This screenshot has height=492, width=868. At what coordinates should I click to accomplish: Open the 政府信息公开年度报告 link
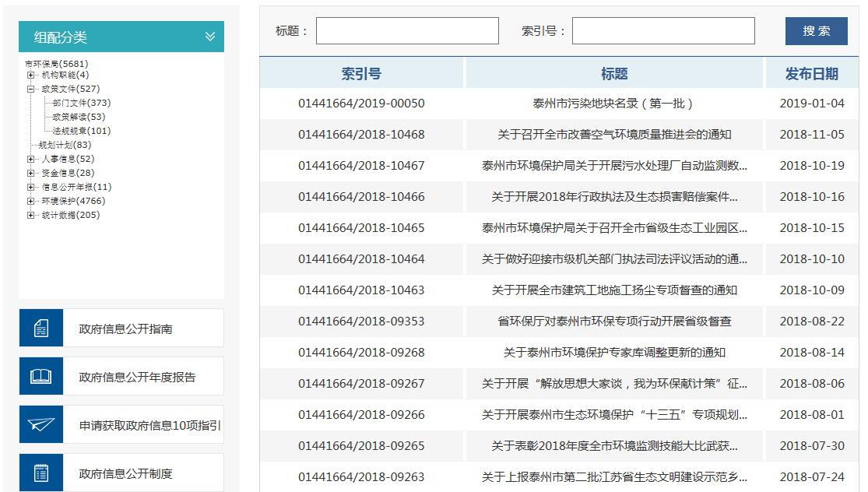tap(137, 378)
